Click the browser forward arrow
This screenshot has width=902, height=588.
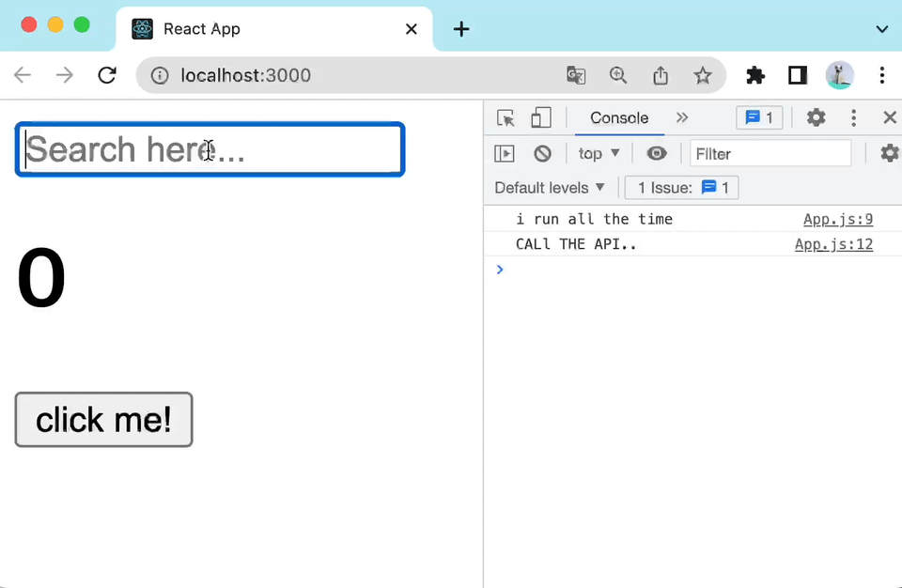65,75
